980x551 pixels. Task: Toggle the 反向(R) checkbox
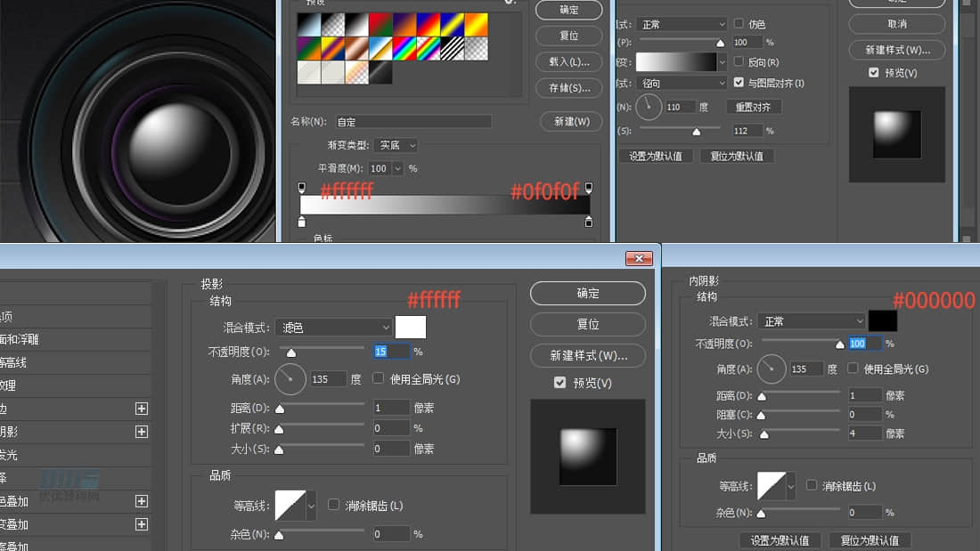(739, 61)
